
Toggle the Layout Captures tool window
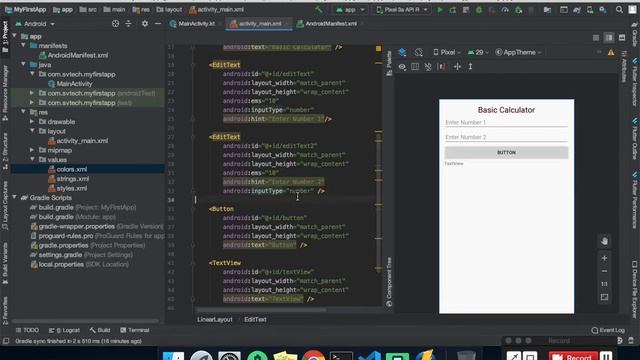pyautogui.click(x=5, y=206)
